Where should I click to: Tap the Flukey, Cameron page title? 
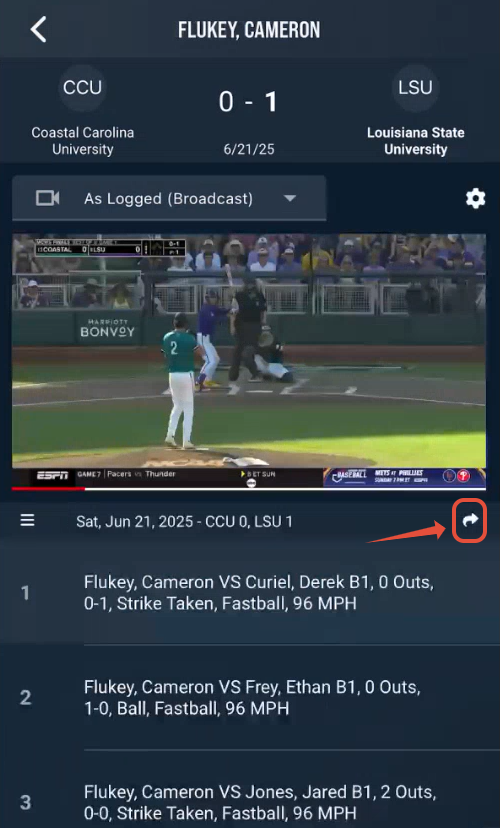coord(249,30)
